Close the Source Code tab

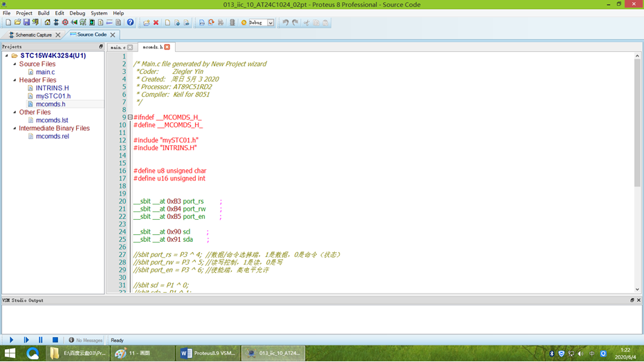pyautogui.click(x=113, y=35)
